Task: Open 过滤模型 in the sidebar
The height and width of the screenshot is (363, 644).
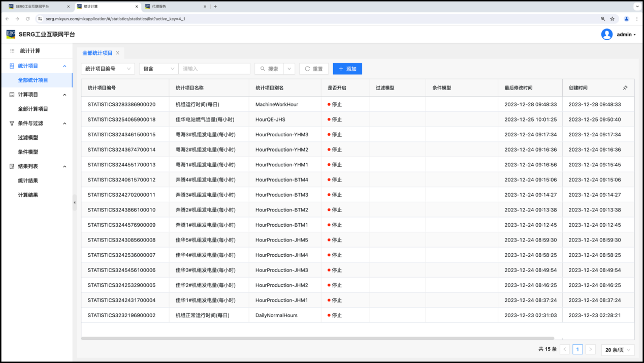Action: click(28, 138)
